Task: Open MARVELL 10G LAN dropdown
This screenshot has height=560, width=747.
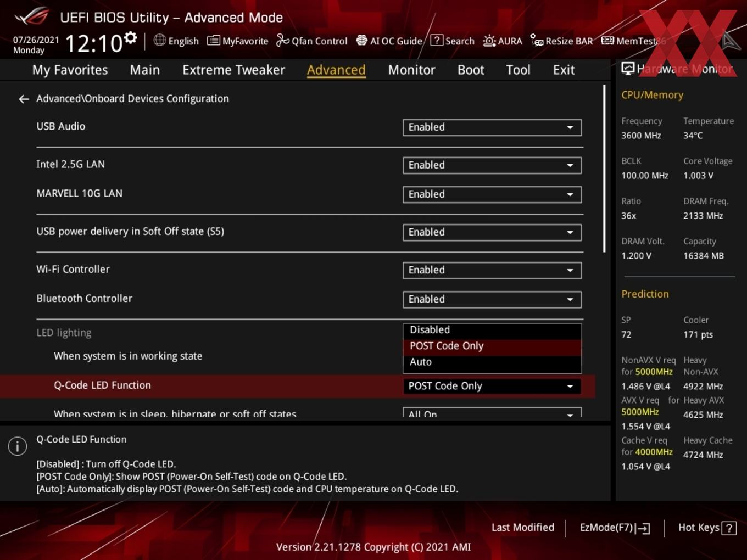Action: coord(492,194)
